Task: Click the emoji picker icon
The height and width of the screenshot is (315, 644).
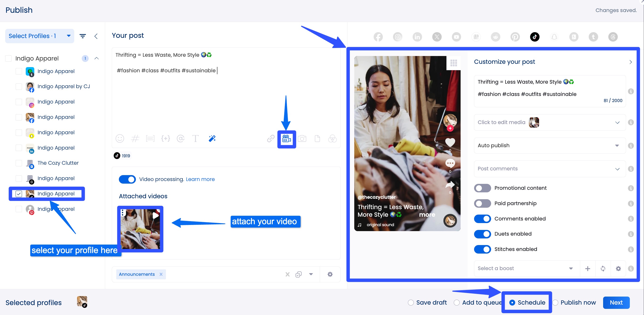Action: click(x=120, y=138)
